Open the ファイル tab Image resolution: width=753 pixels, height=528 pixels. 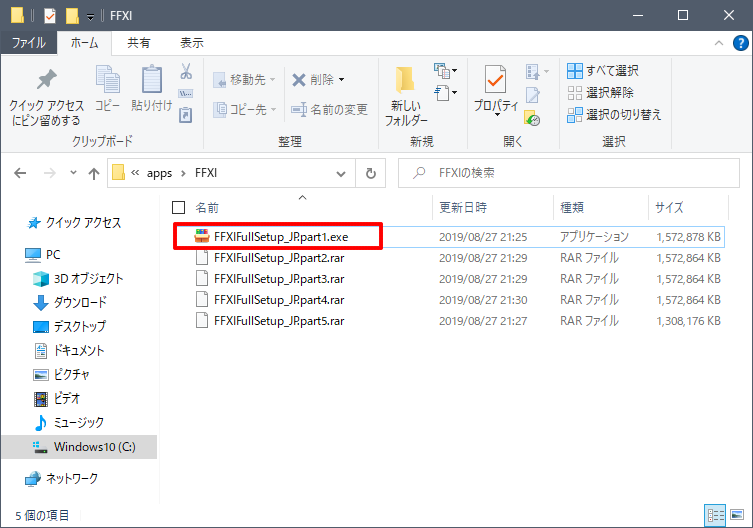pyautogui.click(x=29, y=43)
